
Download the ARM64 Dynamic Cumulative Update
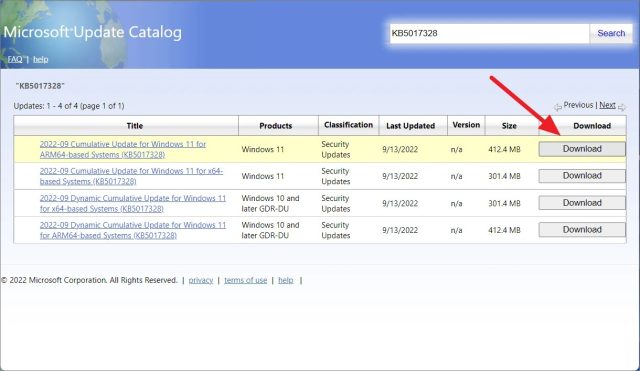(x=582, y=230)
